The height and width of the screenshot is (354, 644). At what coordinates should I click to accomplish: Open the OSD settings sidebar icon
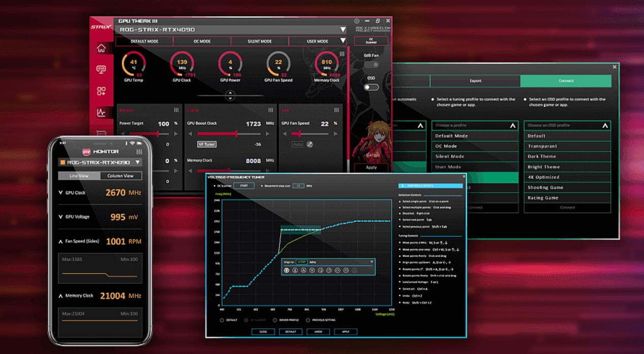pyautogui.click(x=101, y=70)
